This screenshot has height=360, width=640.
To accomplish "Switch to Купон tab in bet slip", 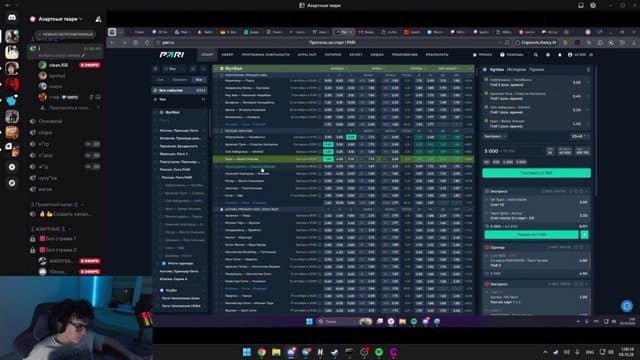I will coord(497,70).
